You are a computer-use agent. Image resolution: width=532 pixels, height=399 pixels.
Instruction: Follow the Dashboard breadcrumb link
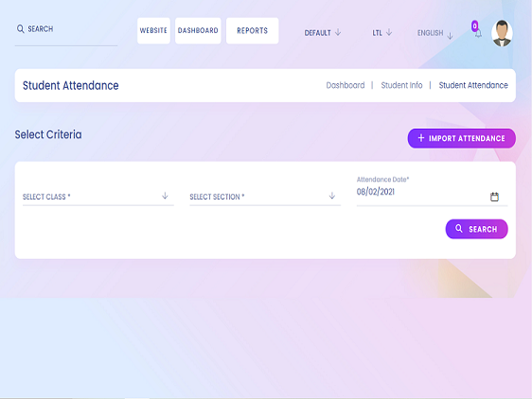pyautogui.click(x=346, y=85)
